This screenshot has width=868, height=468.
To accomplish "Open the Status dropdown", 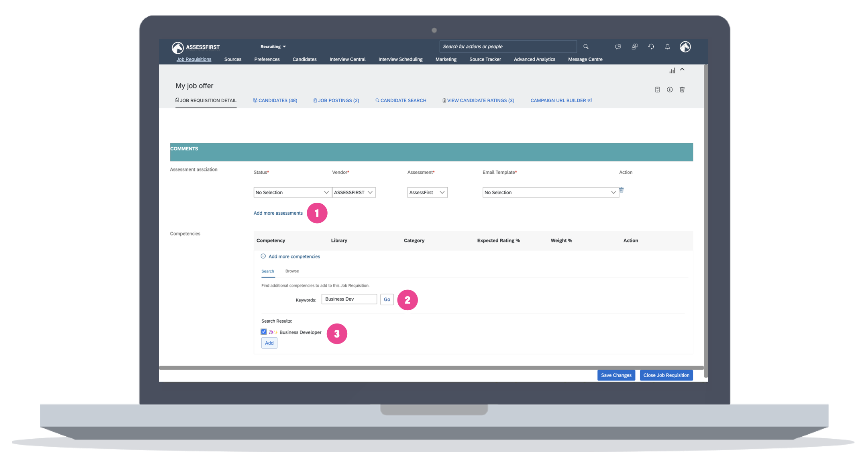I will [292, 192].
